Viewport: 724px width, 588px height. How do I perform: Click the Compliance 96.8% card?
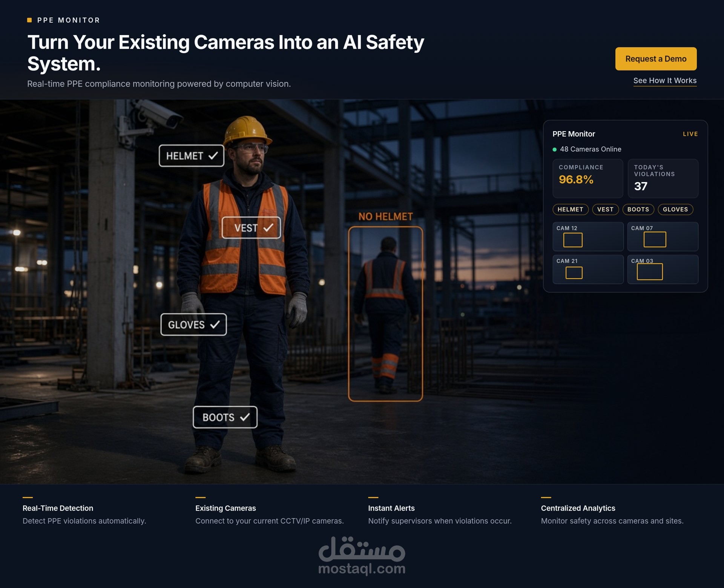tap(587, 178)
